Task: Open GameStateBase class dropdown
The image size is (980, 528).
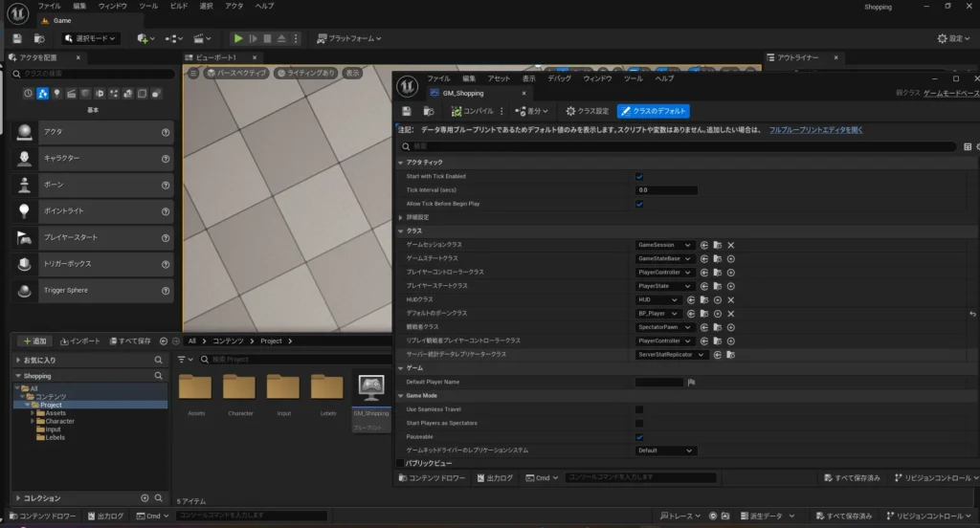Action: coord(664,258)
